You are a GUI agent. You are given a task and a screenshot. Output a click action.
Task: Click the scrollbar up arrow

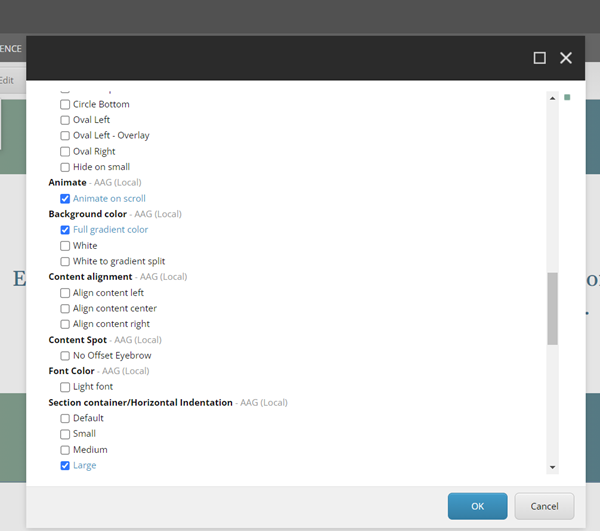[552, 98]
